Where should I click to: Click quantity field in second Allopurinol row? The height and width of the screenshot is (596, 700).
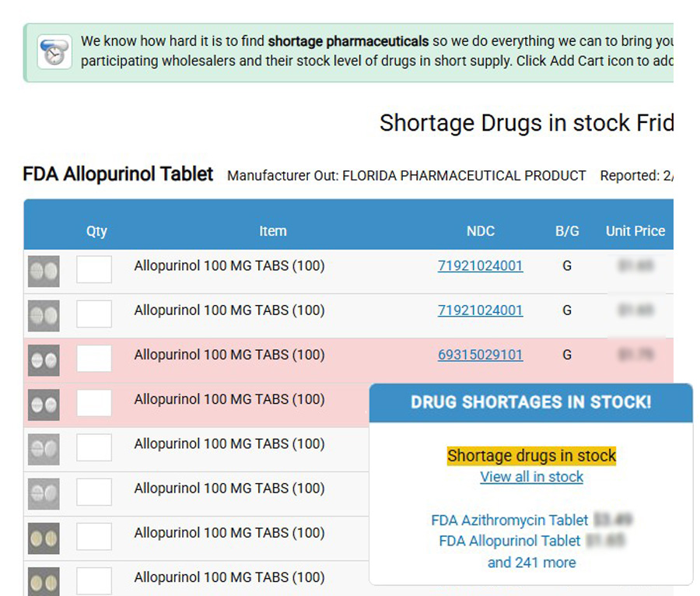coord(94,314)
